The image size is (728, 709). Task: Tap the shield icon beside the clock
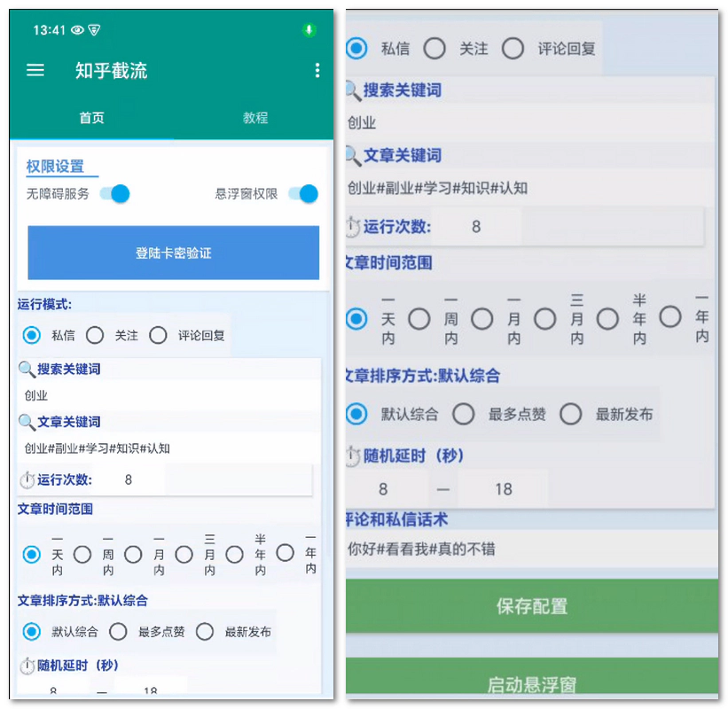coord(94,30)
